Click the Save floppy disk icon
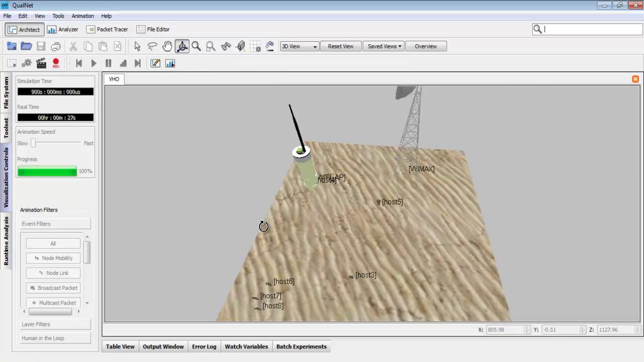Image resolution: width=644 pixels, height=362 pixels. [41, 46]
